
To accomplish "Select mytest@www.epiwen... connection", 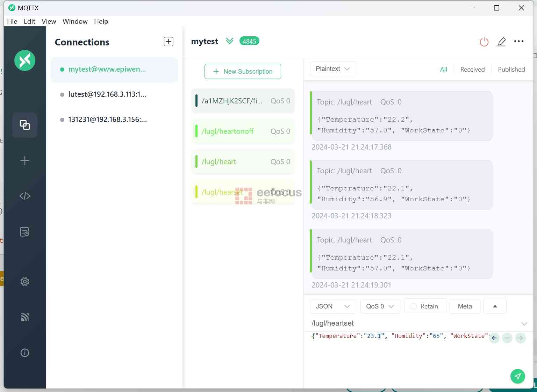I will (114, 70).
